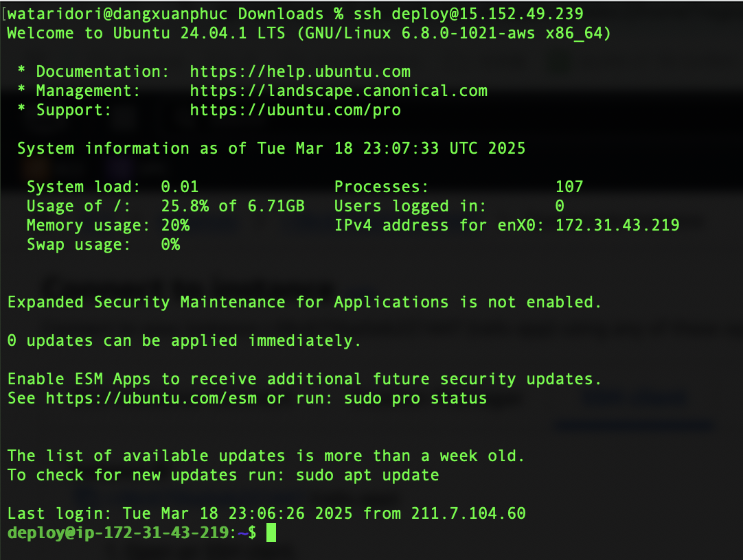Click the green cursor block at the prompt
The width and height of the screenshot is (743, 560).
coord(271,533)
